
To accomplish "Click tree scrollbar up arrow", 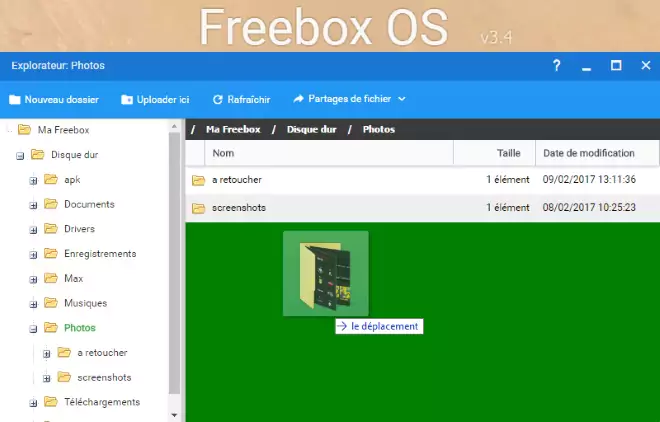I will 174,126.
